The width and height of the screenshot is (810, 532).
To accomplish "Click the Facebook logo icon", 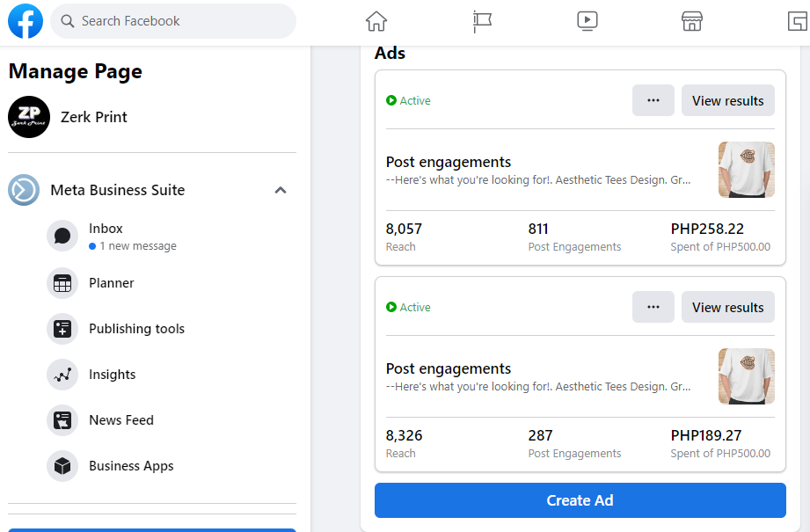I will 26,21.
